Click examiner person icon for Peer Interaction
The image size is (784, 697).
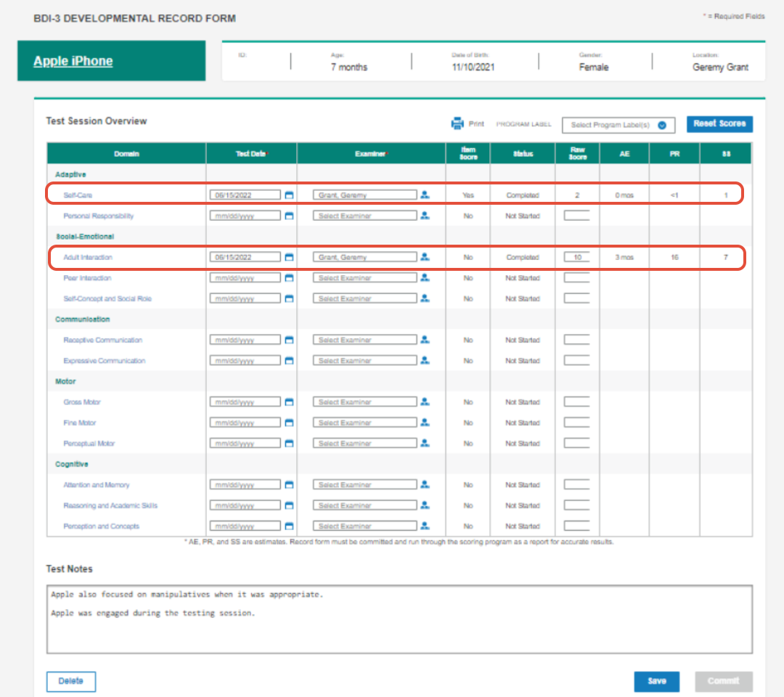425,277
